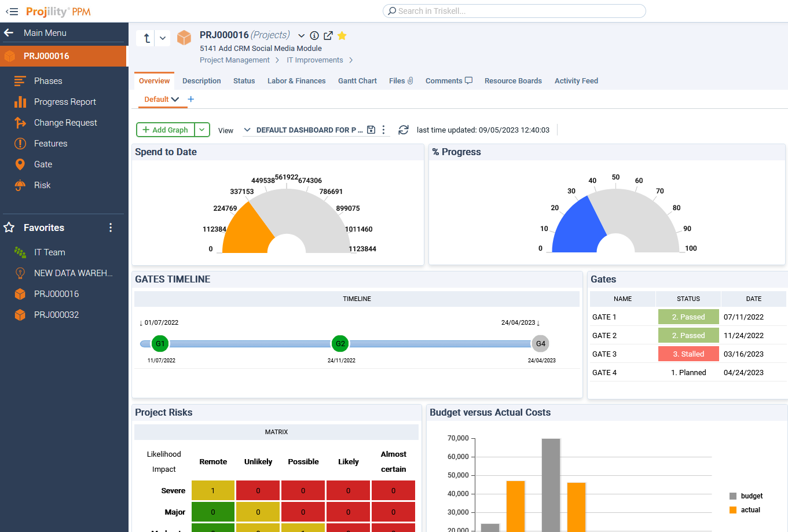The image size is (788, 532).
Task: Expand the PRJ000016 type chevron
Action: coord(300,35)
